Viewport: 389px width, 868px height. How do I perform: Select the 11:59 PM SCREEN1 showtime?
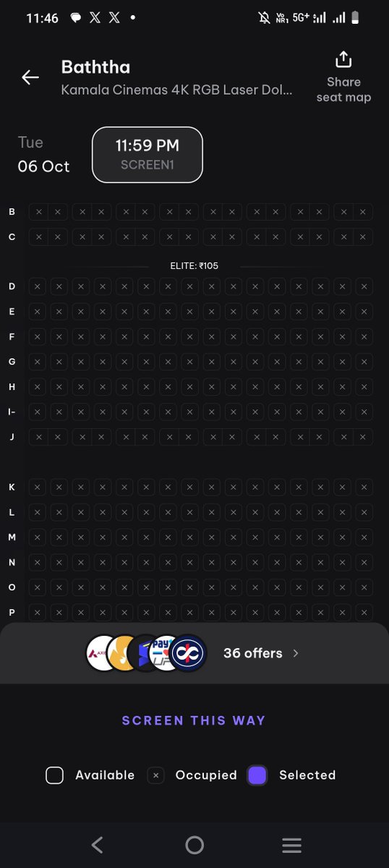(x=148, y=155)
